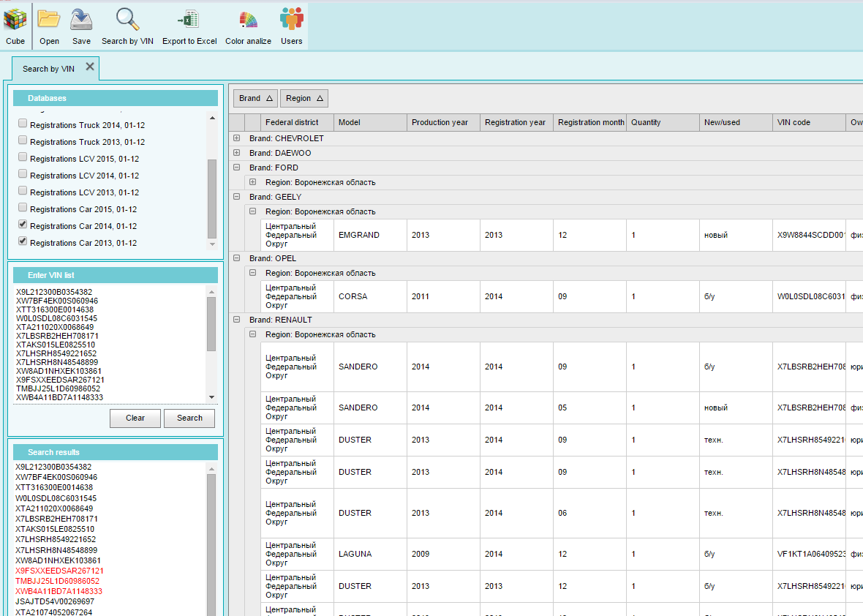Viewport: 863px width, 616px height.
Task: Select the EMGRAND model cell
Action: (370, 235)
